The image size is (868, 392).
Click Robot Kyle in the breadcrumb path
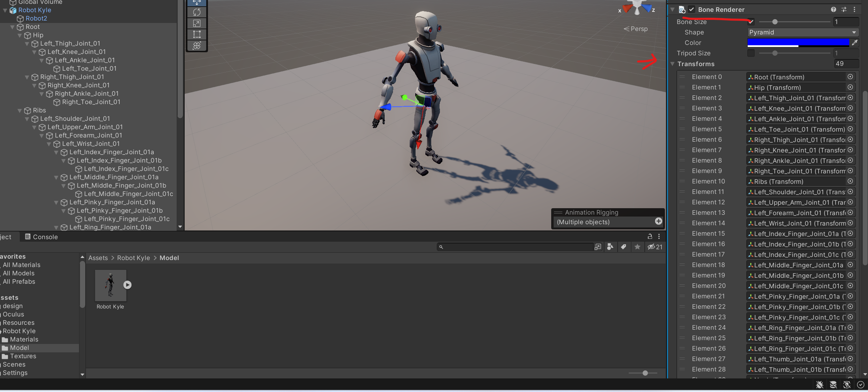tap(134, 258)
